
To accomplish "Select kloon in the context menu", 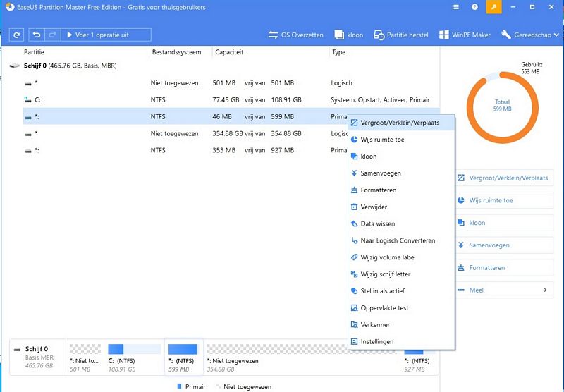I will tap(401, 157).
